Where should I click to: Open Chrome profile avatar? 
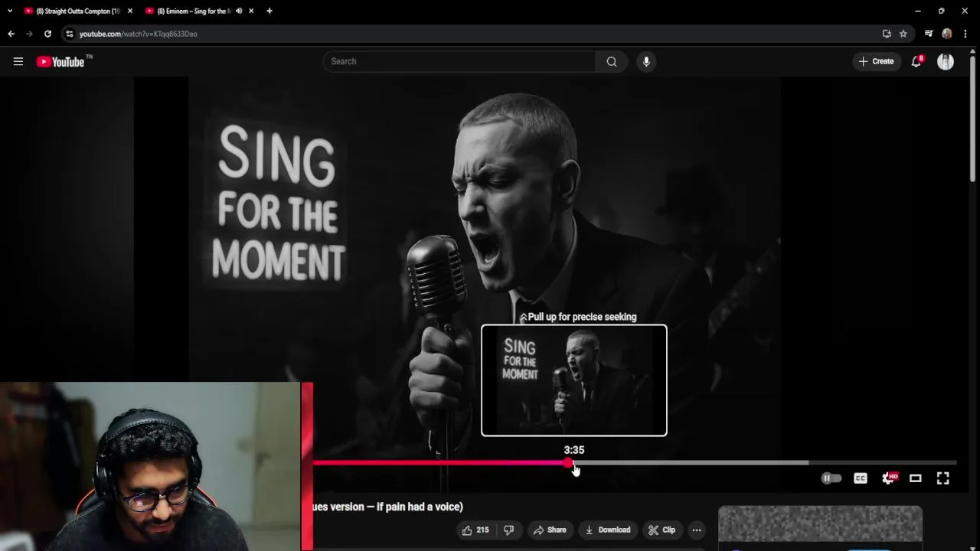point(947,34)
